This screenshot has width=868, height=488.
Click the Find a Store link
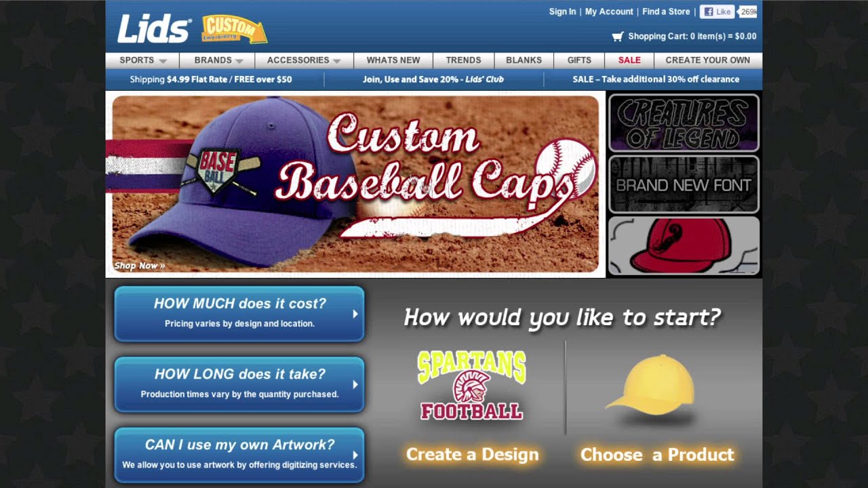click(666, 12)
